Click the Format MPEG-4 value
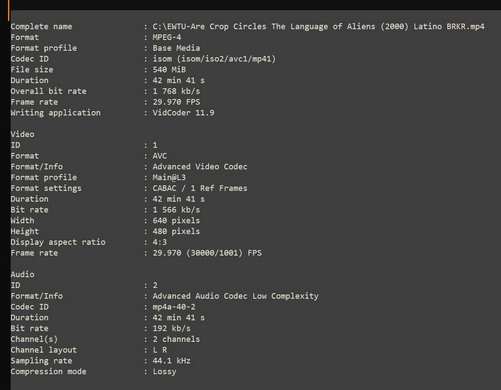Viewport: 501px width, 390px height. point(167,37)
